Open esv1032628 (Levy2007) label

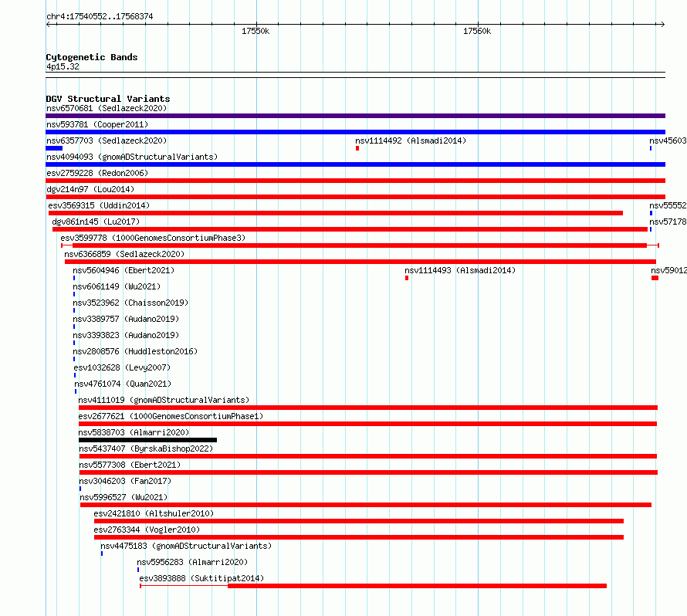(122, 367)
